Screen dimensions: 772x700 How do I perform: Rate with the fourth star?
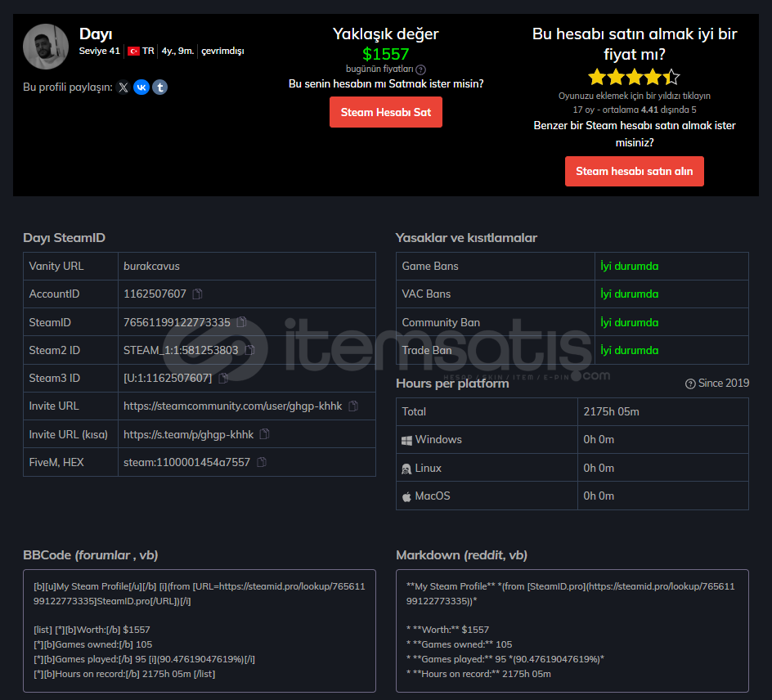(653, 77)
